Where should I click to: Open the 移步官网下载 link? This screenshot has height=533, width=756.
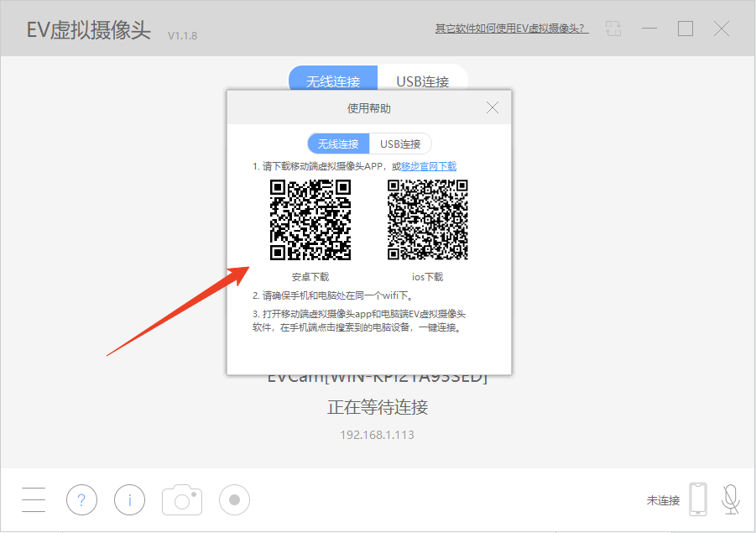pyautogui.click(x=429, y=166)
